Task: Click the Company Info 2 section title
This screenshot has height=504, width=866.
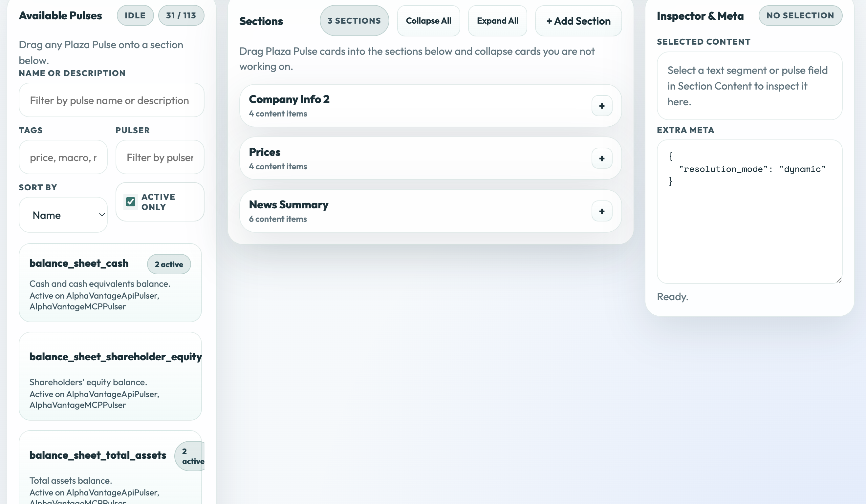Action: pos(289,99)
